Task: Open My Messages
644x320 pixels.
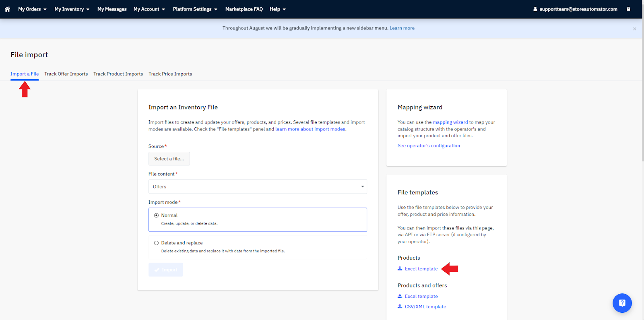Action: pos(112,9)
